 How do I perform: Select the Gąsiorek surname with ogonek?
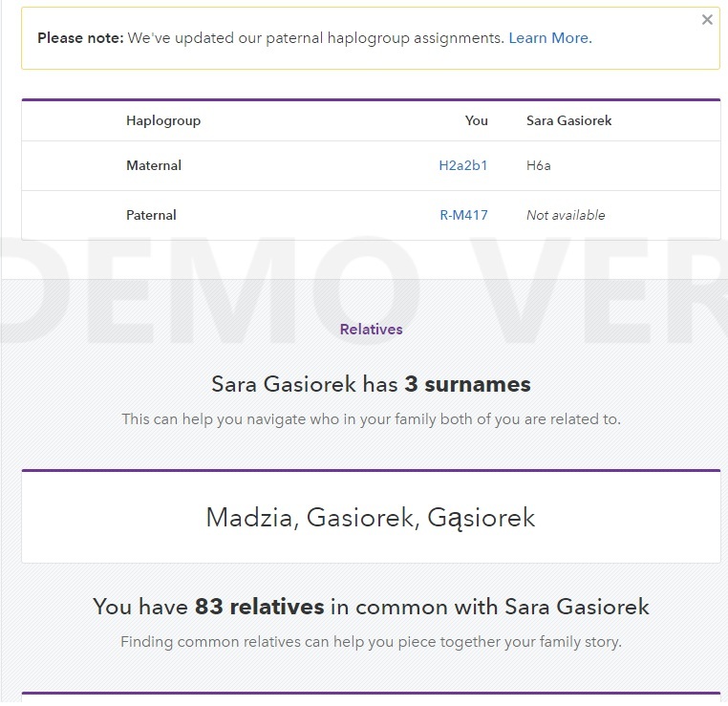tap(481, 518)
